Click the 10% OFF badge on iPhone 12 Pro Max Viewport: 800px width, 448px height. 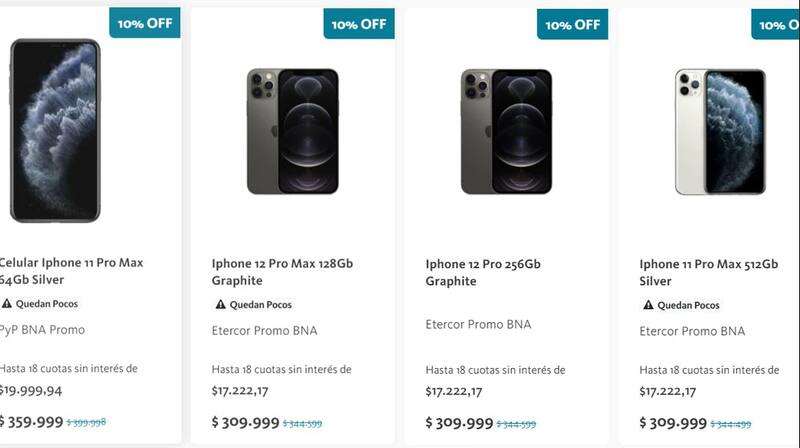click(359, 24)
